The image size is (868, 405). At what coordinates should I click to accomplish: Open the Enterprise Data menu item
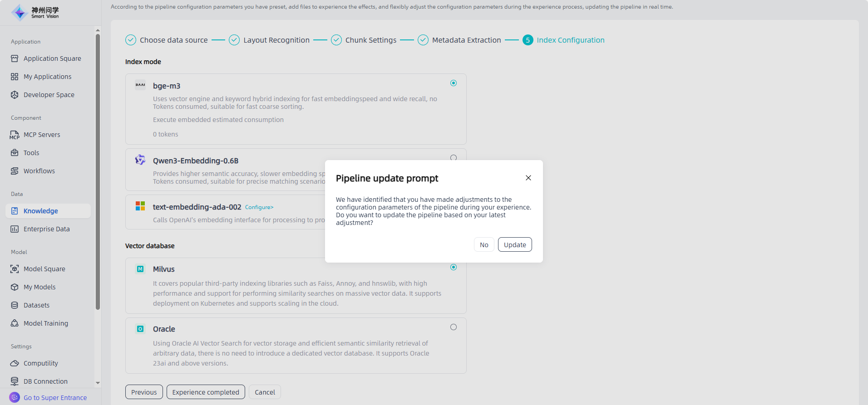(46, 229)
